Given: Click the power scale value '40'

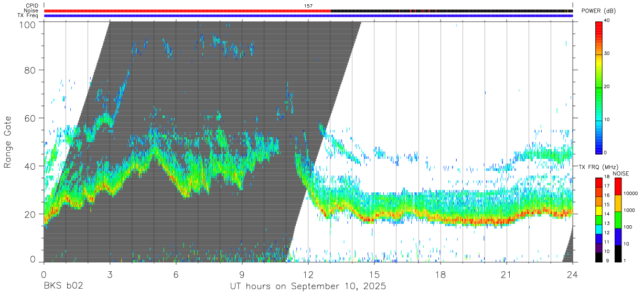Looking at the screenshot, I should (x=607, y=21).
